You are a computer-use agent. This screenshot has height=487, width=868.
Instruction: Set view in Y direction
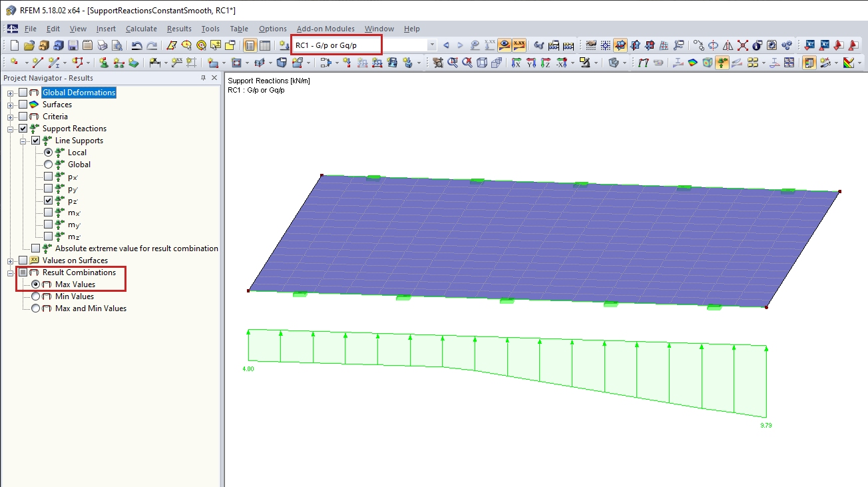[x=531, y=63]
